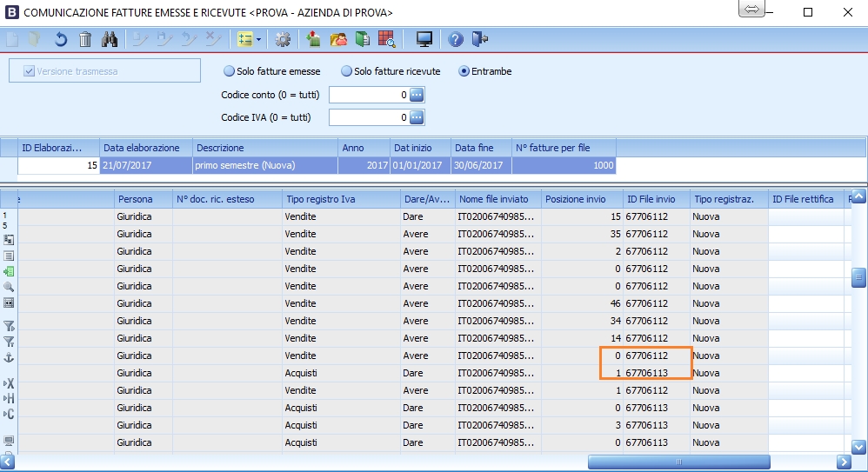Click the exit door icon in toolbar
The height and width of the screenshot is (472, 868).
(x=479, y=39)
